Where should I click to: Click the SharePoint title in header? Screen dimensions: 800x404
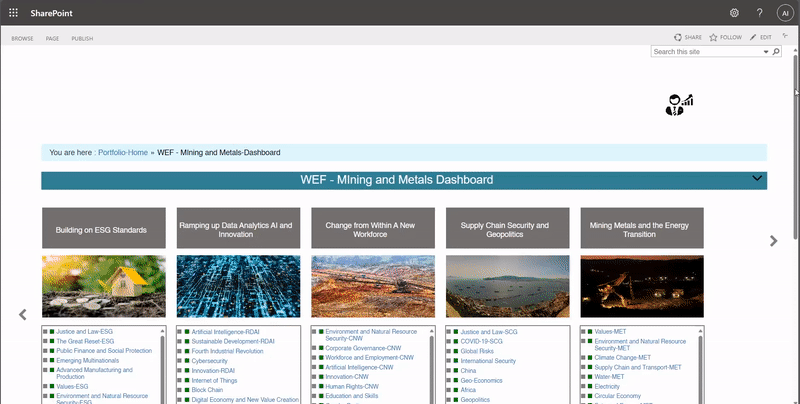click(x=52, y=13)
